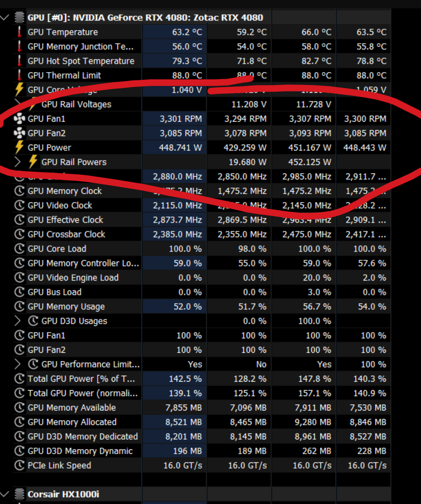Click the clock icon beside GPU Video Clock
The image size is (421, 504).
point(19,205)
